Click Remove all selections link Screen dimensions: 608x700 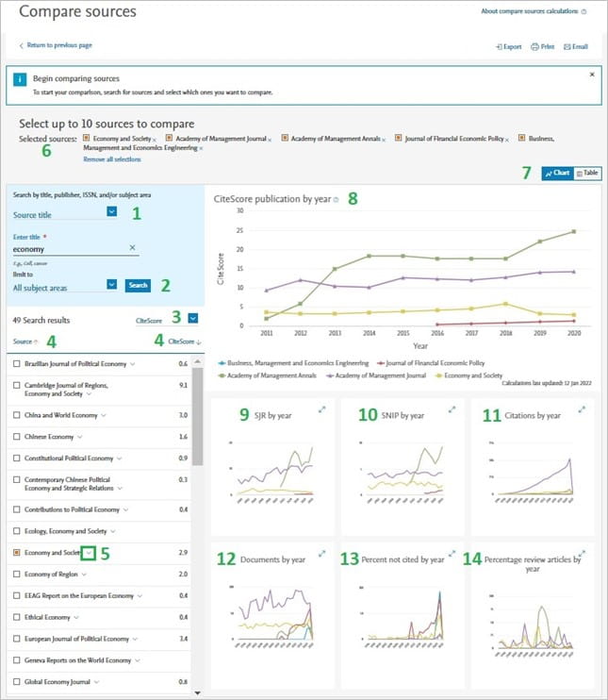[112, 159]
